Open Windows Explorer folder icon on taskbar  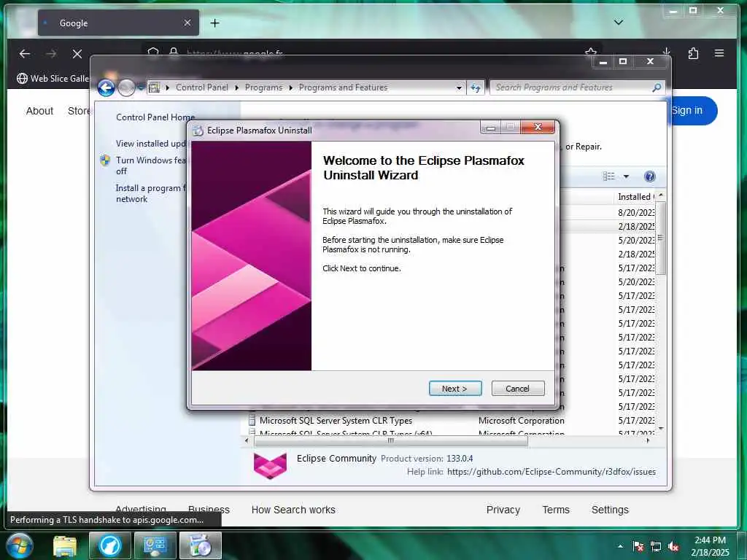click(65, 545)
